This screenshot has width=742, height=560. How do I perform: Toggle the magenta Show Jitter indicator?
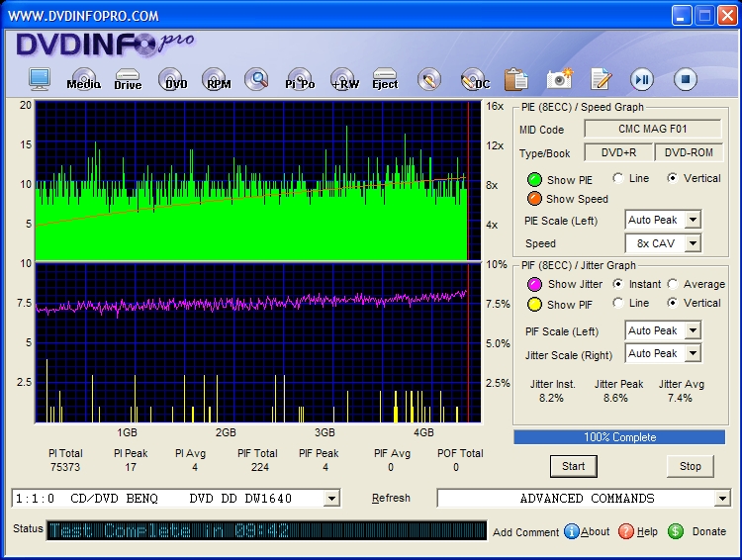(x=534, y=284)
